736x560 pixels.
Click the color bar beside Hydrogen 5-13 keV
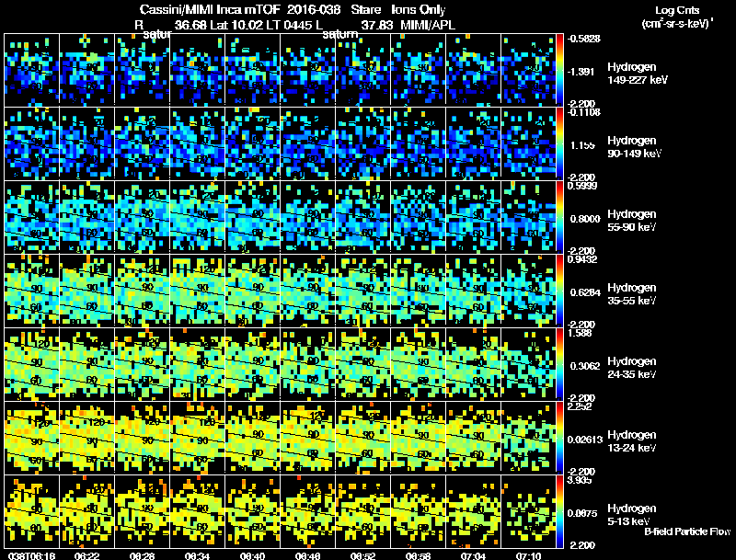559,511
